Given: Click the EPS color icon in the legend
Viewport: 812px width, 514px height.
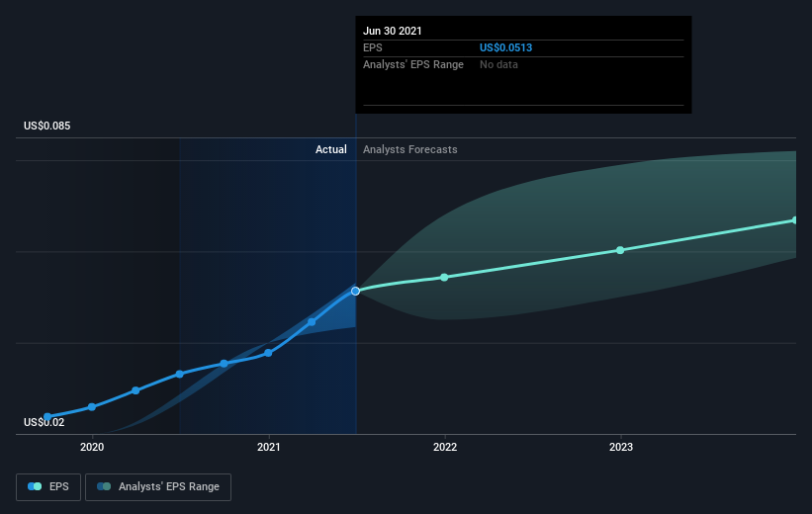Looking at the screenshot, I should point(35,486).
